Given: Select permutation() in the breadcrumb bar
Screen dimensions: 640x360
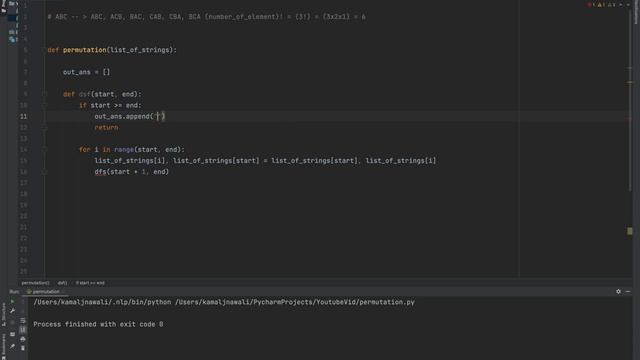Looking at the screenshot, I should tap(35, 283).
